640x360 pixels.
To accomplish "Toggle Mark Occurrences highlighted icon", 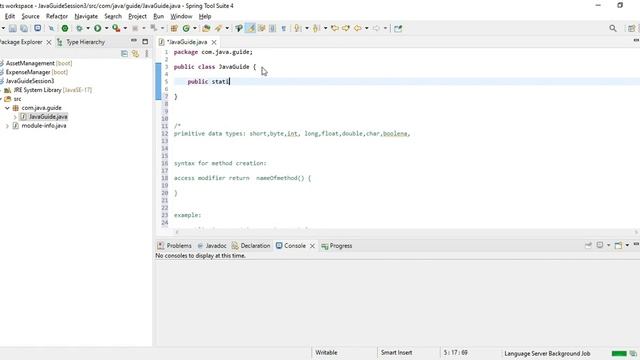I will click(251, 28).
